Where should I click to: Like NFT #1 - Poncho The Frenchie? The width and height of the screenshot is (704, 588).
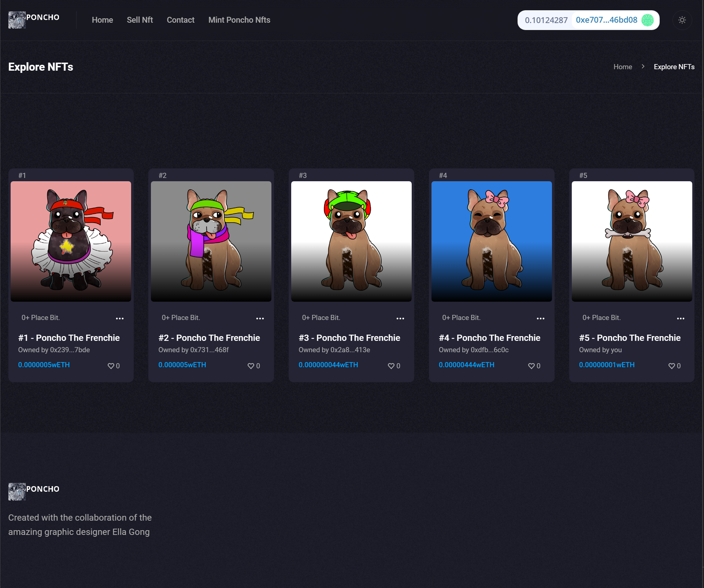[x=111, y=365]
